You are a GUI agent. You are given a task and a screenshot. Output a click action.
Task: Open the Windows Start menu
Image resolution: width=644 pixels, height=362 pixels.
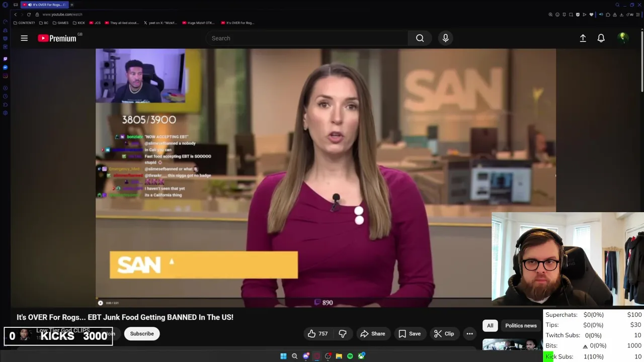[283, 356]
